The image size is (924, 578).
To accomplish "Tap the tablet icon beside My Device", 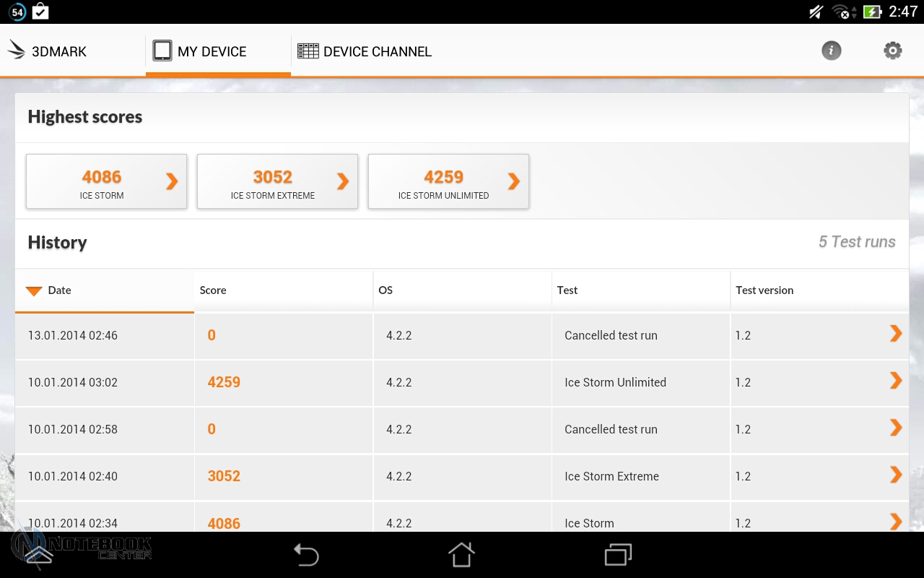I will click(x=162, y=51).
